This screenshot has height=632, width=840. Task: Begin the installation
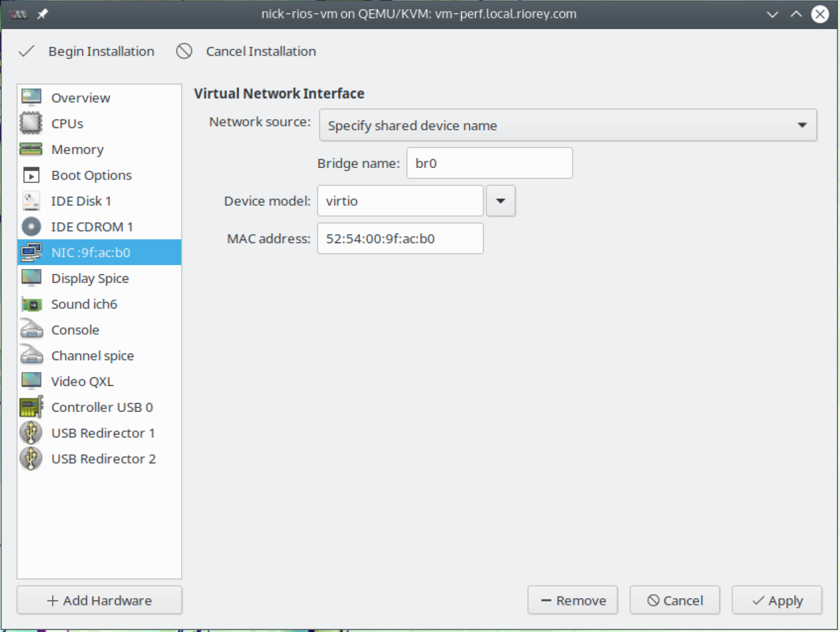click(x=87, y=51)
